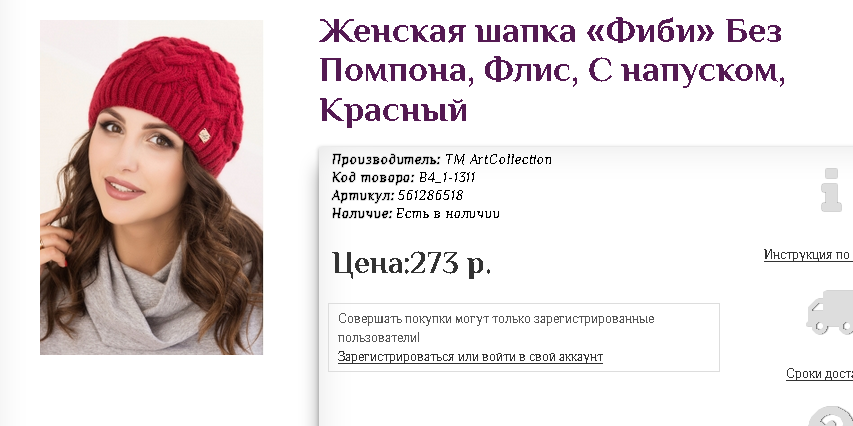Open the "Инструкция по" link
853x426 pixels.
coord(808,255)
